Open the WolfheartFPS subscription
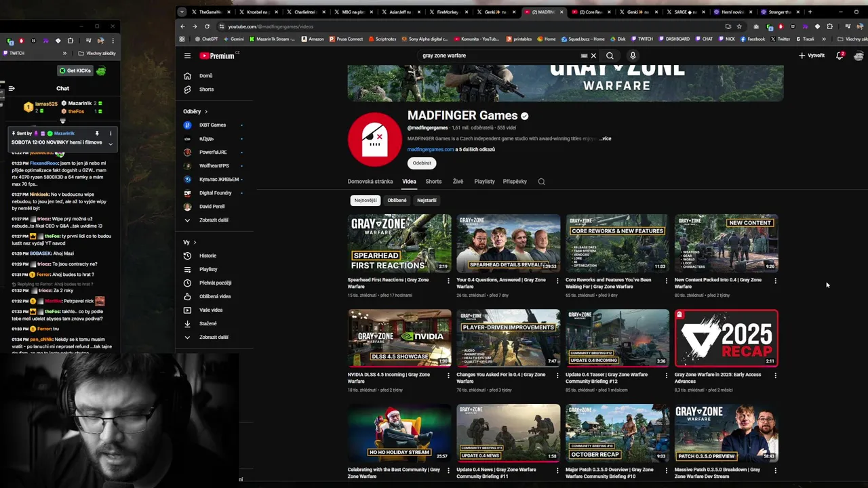This screenshot has height=488, width=868. tap(214, 165)
